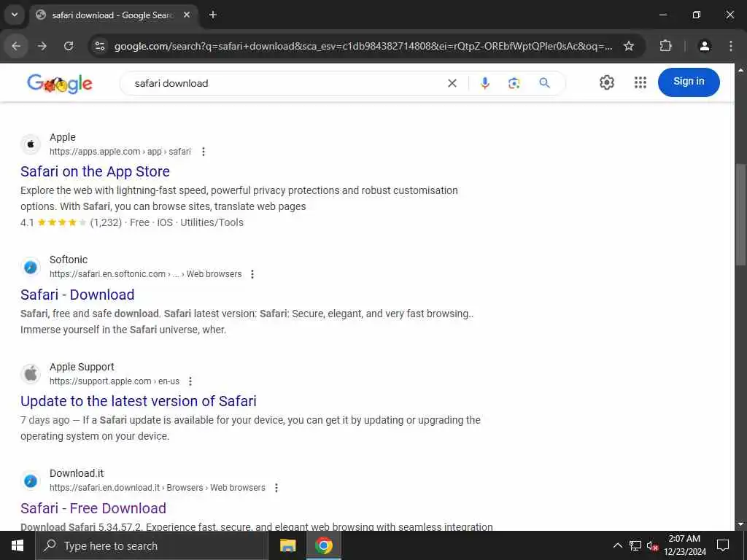Open more options for Apple result
747x560 pixels.
click(x=204, y=152)
